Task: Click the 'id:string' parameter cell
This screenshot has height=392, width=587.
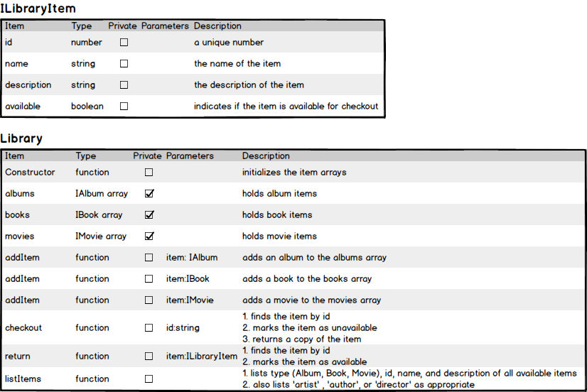Action: pos(183,327)
